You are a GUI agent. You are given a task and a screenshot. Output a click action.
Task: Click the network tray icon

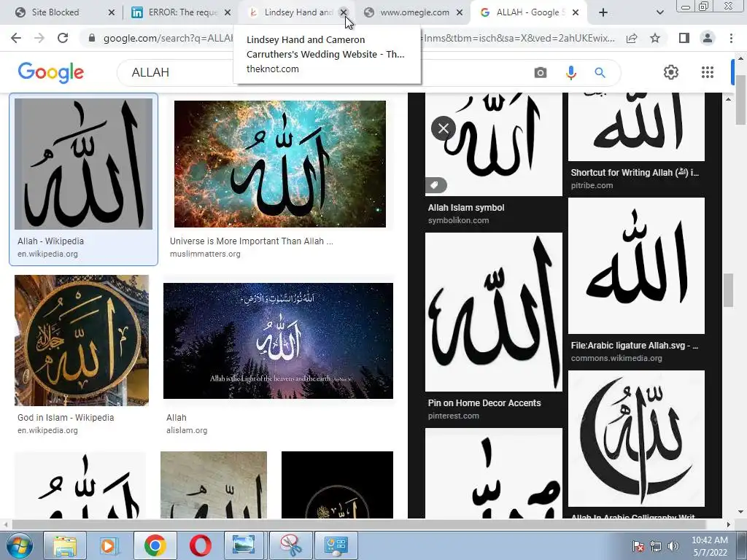tap(656, 546)
